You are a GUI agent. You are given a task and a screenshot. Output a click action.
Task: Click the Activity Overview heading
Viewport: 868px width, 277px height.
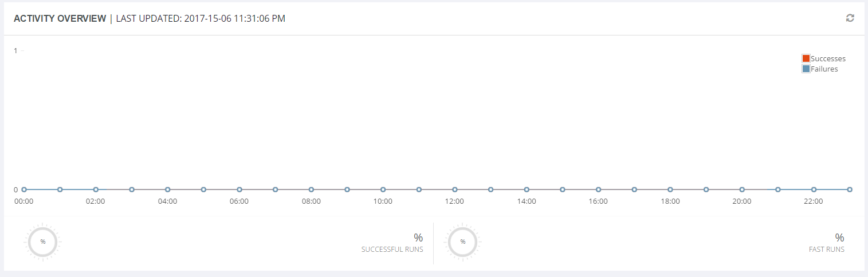click(60, 18)
